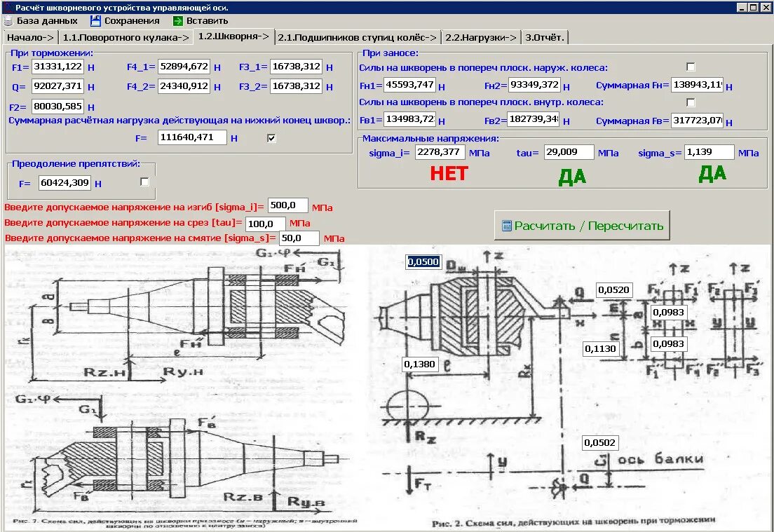Image resolution: width=774 pixels, height=532 pixels.
Task: Edit allowable bending stress [sigma_i] field 500,0
Action: click(x=287, y=206)
